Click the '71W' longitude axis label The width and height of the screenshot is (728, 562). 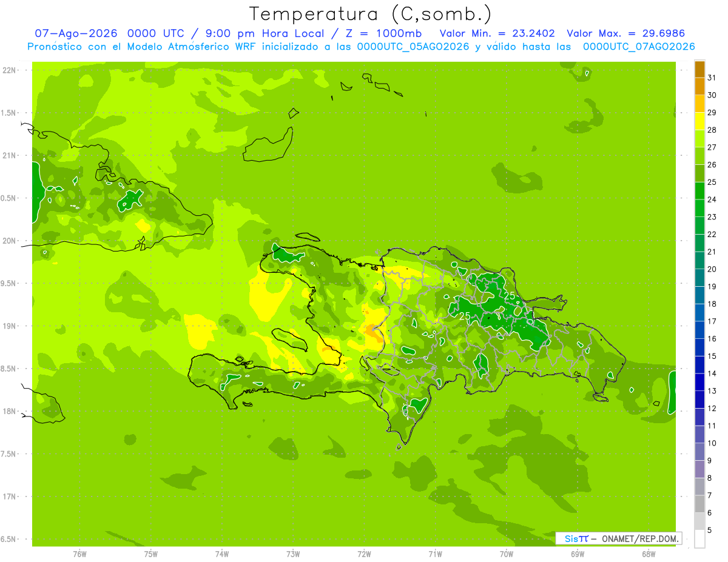(435, 554)
